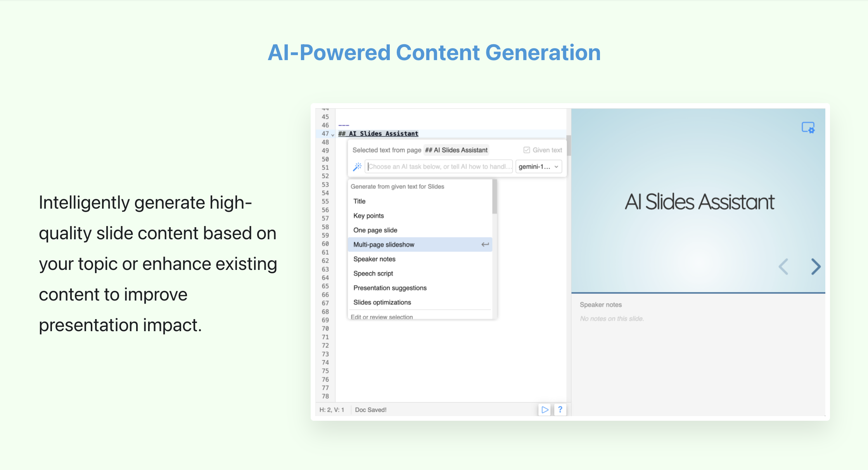Open the gemini model dropdown

point(538,167)
